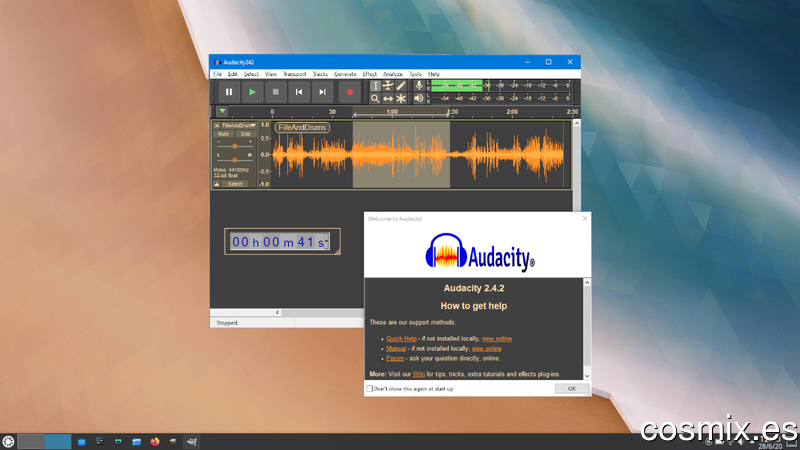Open the View menu
Viewport: 800px width, 450px height.
click(271, 74)
